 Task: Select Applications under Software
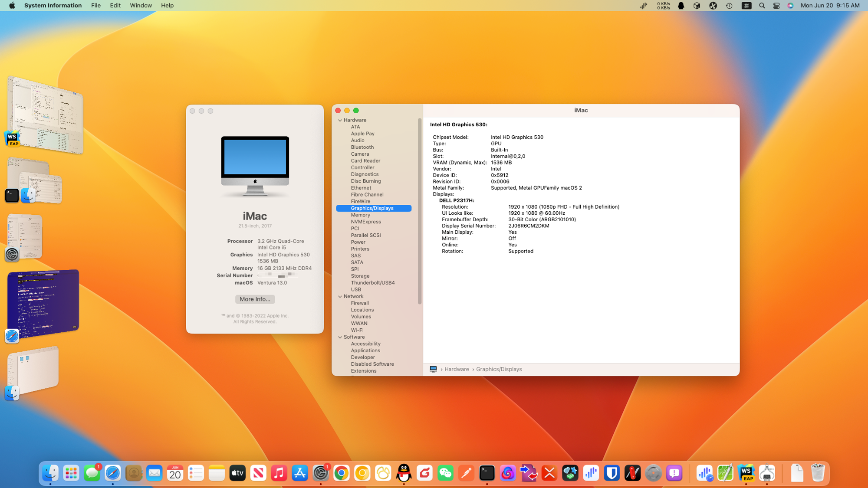365,350
